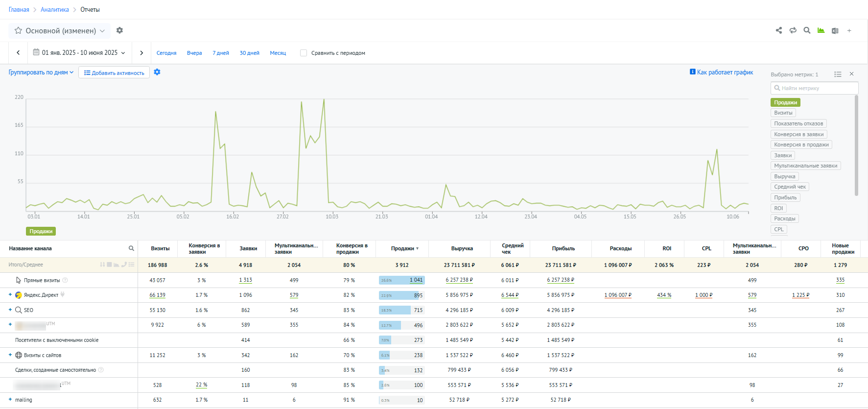Open the Как работает график link
This screenshot has height=409, width=868.
click(x=721, y=72)
